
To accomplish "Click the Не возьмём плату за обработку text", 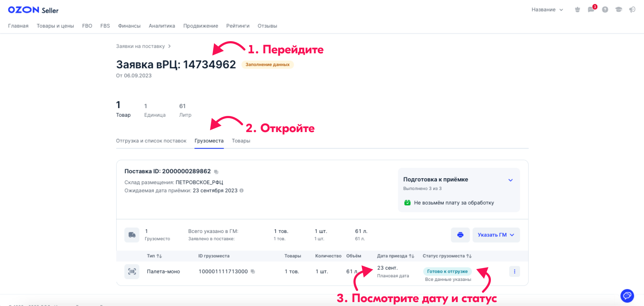I will point(454,203).
